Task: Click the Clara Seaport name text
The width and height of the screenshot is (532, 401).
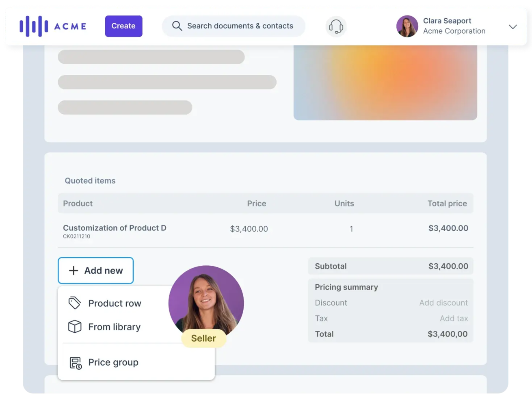Action: point(447,21)
